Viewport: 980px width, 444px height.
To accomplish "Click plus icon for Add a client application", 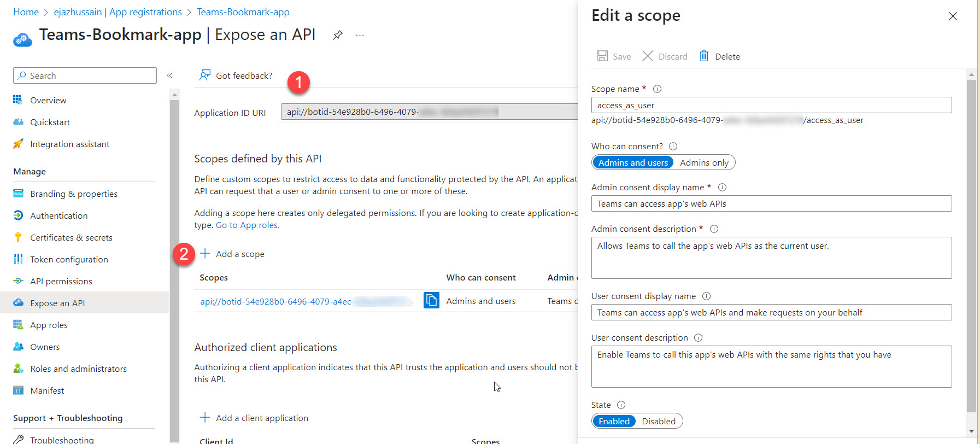I will tap(205, 417).
